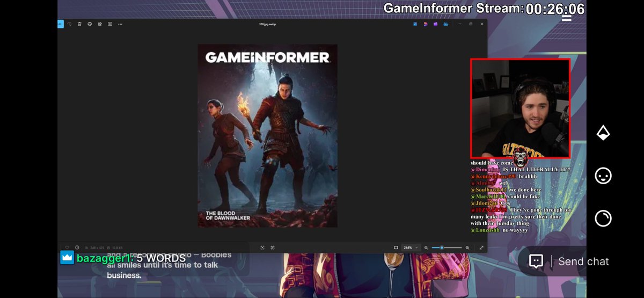Print the image via printer icon

coord(90,24)
